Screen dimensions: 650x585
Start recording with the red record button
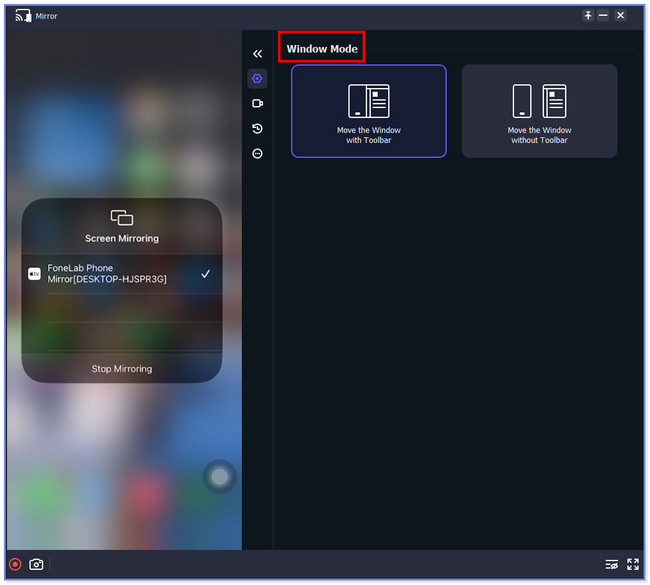point(15,564)
